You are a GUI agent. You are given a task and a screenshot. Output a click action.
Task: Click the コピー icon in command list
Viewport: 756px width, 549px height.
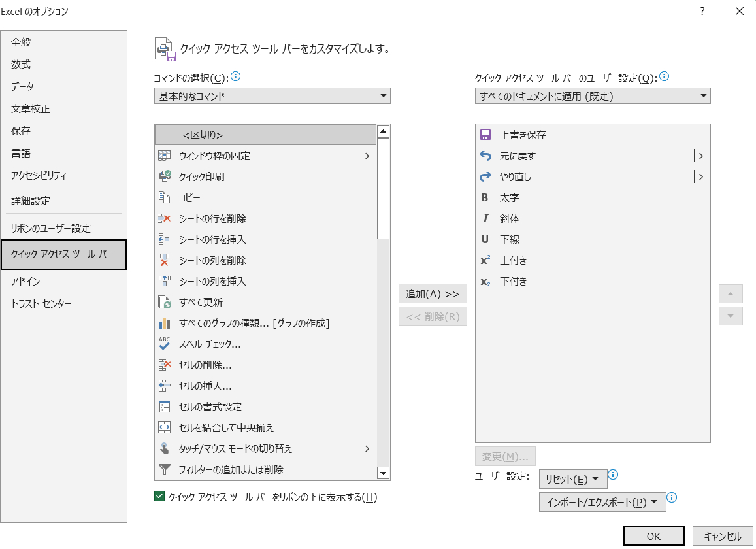coord(165,197)
